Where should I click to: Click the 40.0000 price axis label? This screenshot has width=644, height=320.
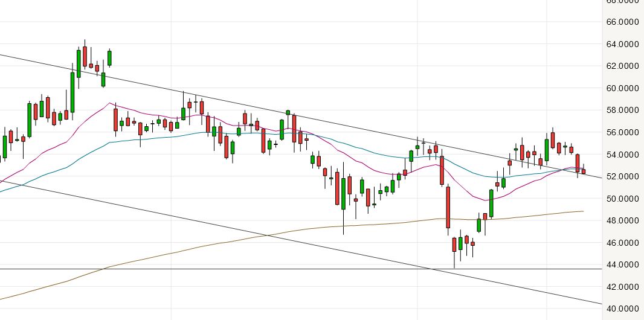pyautogui.click(x=622, y=309)
